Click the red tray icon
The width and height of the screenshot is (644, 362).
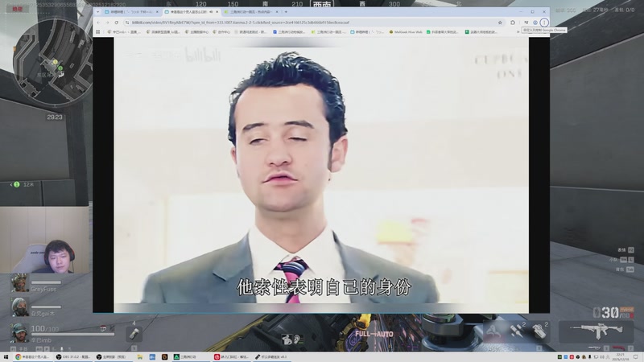click(572, 357)
